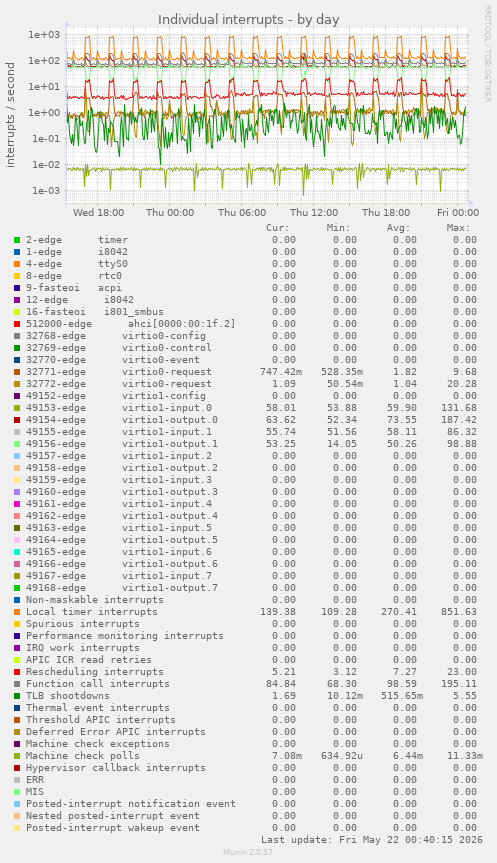Click the Wed 18:00 x-axis time label

pos(99,212)
